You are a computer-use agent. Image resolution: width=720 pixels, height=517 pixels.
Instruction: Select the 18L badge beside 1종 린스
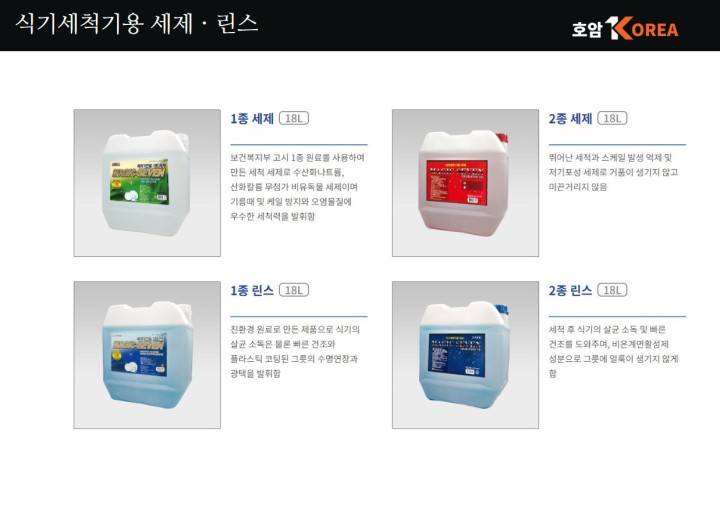294,290
